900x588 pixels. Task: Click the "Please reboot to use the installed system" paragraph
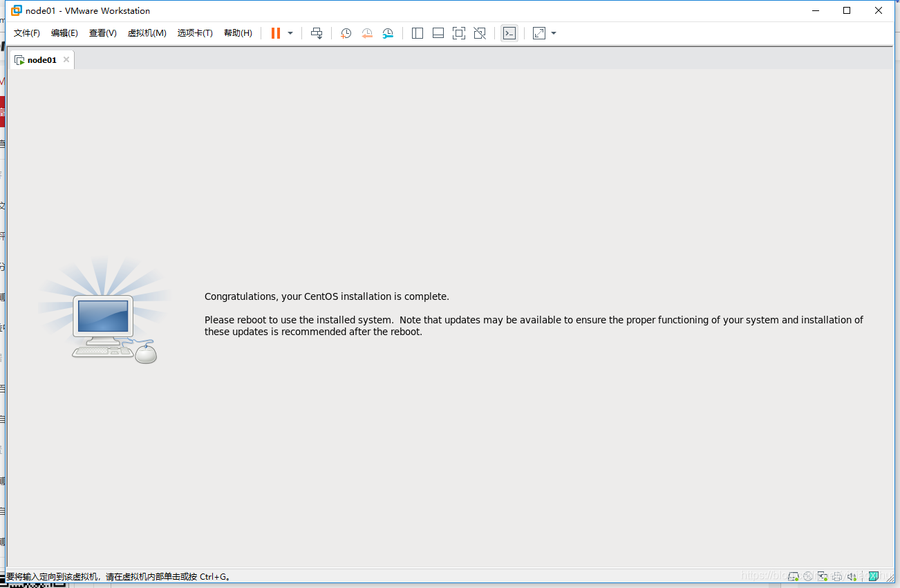[x=534, y=325]
